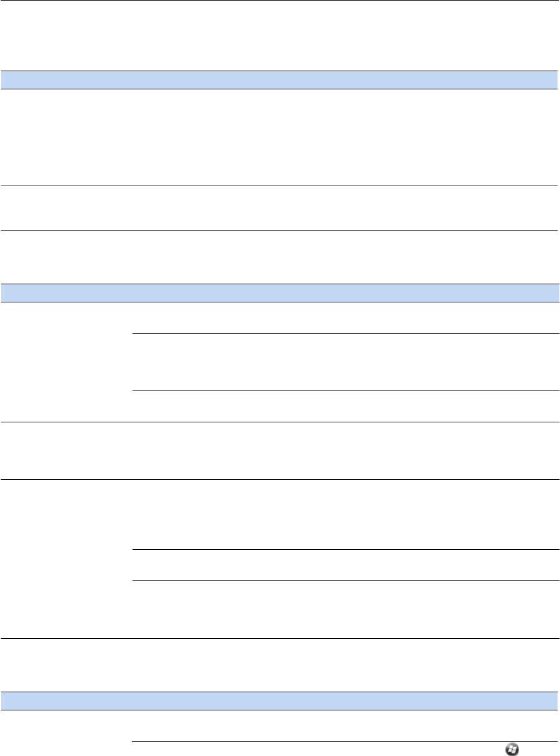Click the tall first row of the top table

click(x=279, y=137)
